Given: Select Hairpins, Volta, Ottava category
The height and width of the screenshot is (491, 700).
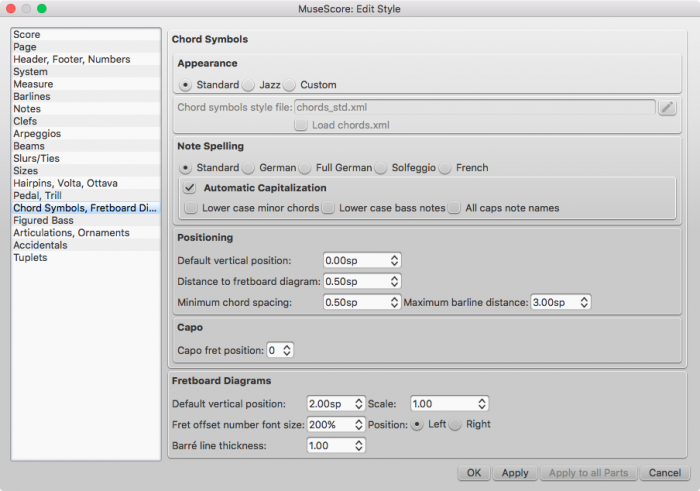Looking at the screenshot, I should (86, 183).
